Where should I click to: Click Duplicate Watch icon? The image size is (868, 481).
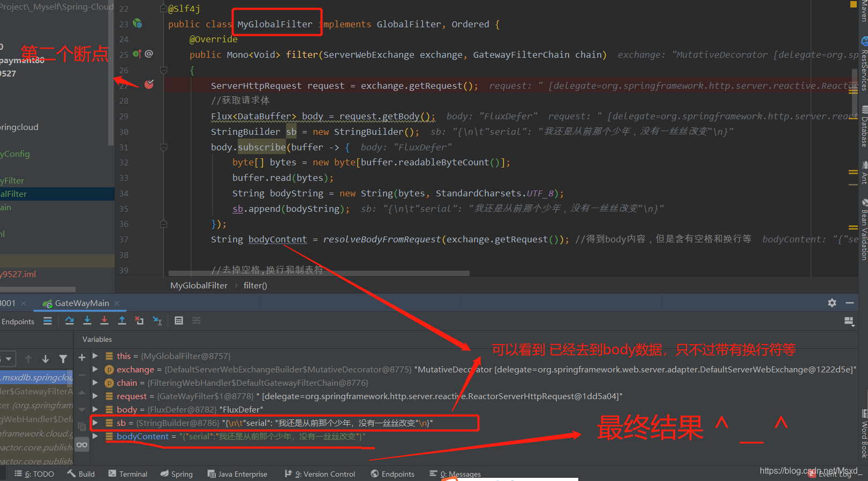pos(82,426)
